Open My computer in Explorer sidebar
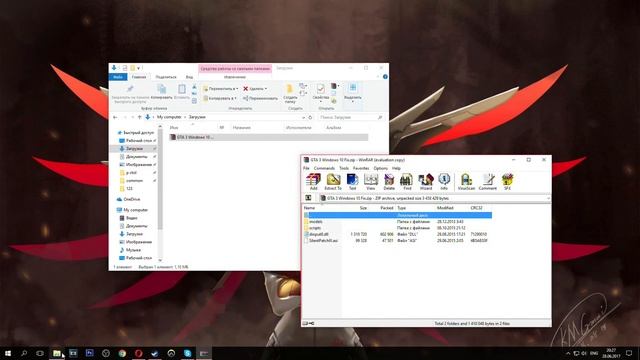 coord(136,210)
